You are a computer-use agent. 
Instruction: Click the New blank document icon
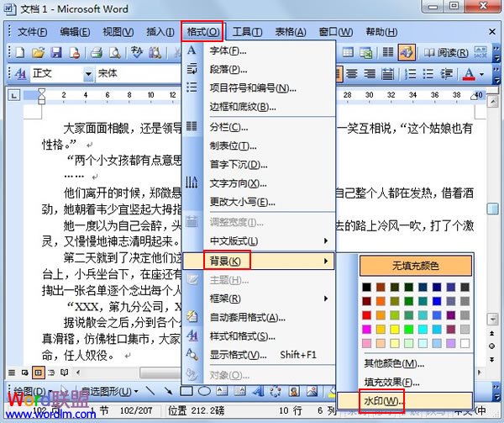point(18,52)
